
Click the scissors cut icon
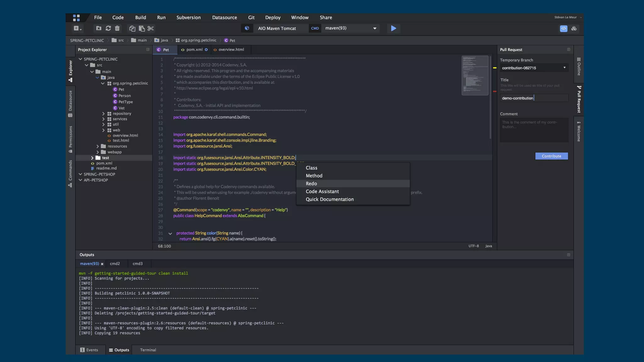click(151, 28)
